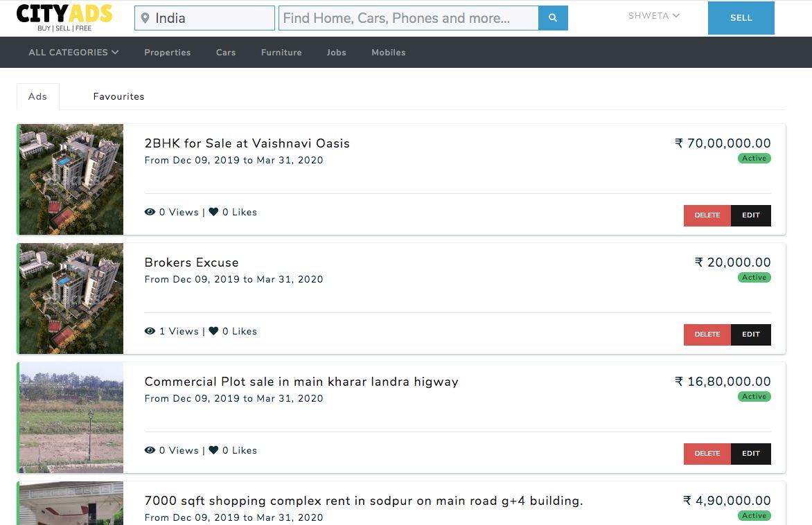Viewport: 812px width, 525px height.
Task: Click the heart icon on the Commercial Plot ad
Action: pyautogui.click(x=213, y=450)
